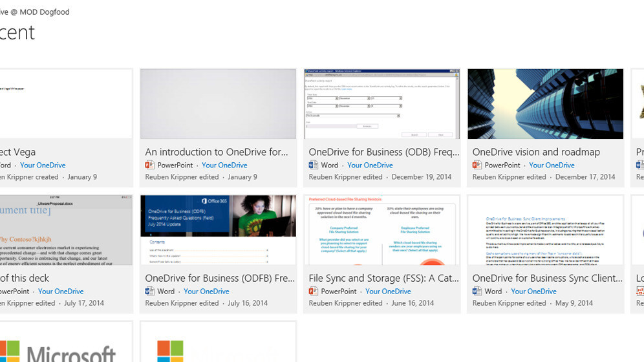The width and height of the screenshot is (644, 362).
Task: Click PowerPoint icon under An introduction to OneDrive
Action: (149, 165)
